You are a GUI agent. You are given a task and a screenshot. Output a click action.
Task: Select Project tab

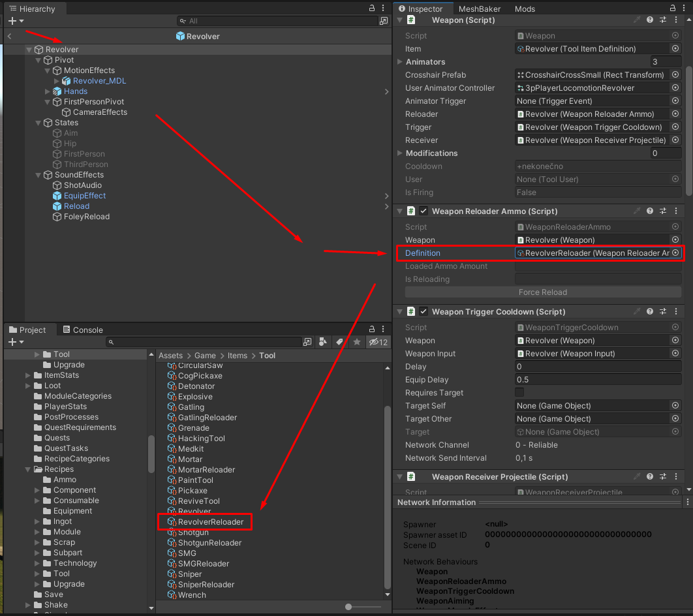coord(27,330)
